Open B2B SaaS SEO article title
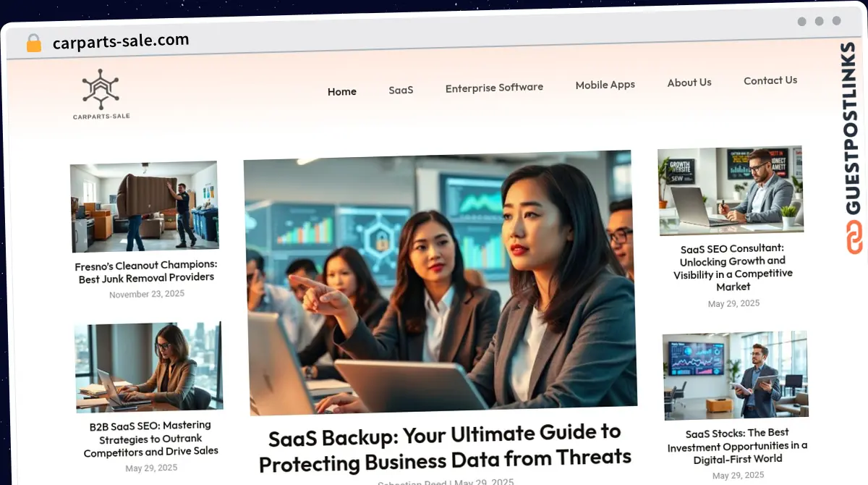This screenshot has width=868, height=485. pos(150,439)
